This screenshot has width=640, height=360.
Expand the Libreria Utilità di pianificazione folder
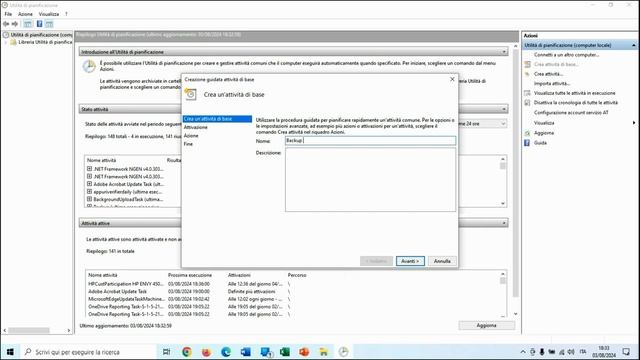tap(5, 42)
